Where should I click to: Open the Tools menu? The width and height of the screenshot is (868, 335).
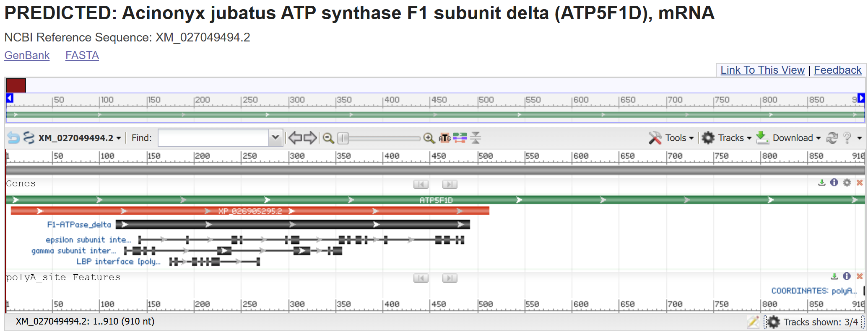671,138
